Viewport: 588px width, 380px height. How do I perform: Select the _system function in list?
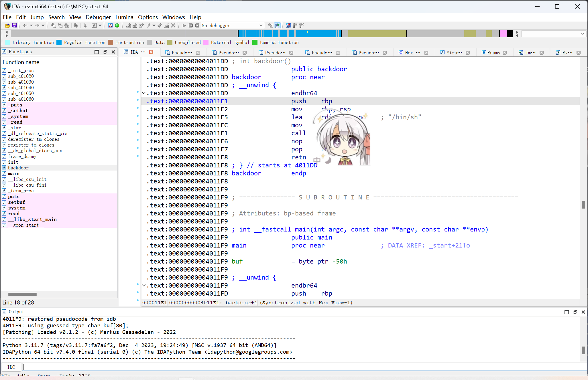coord(59,116)
